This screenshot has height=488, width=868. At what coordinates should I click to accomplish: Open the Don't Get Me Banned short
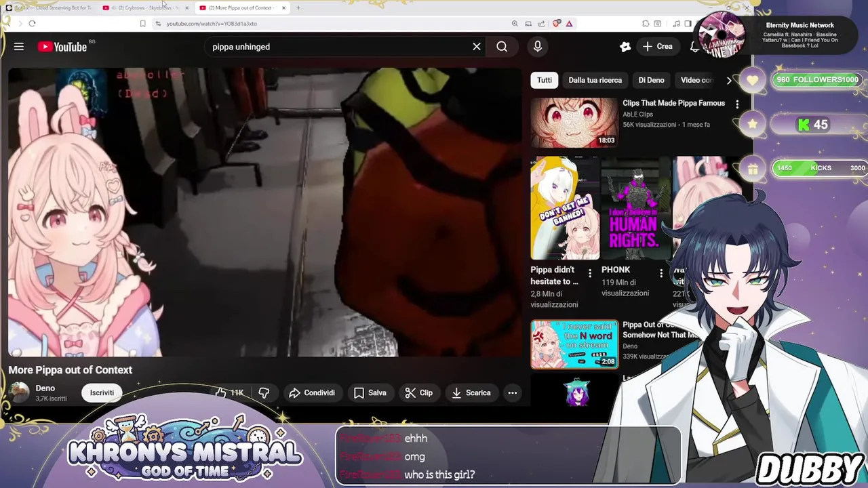point(565,208)
